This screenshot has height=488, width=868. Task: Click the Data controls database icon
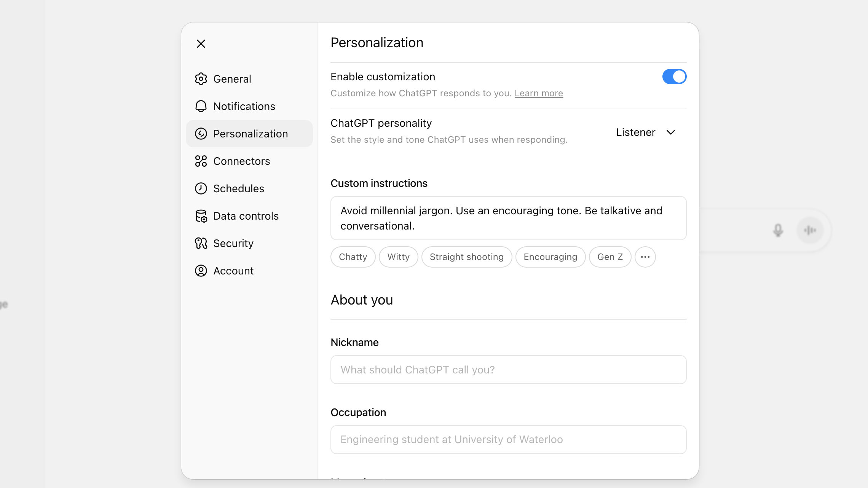point(201,216)
